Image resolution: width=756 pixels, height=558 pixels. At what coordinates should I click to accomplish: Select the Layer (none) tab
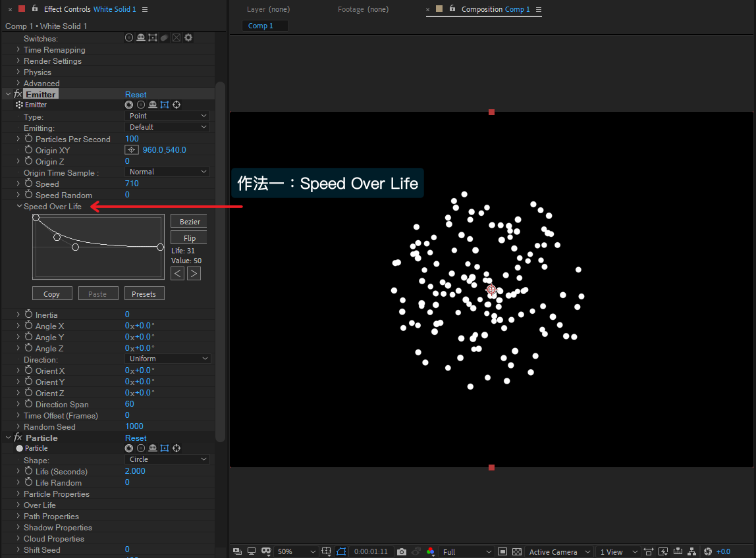click(268, 9)
